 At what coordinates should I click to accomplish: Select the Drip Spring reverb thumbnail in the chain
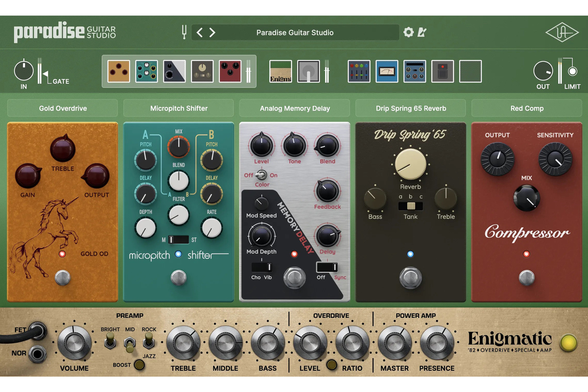point(202,71)
